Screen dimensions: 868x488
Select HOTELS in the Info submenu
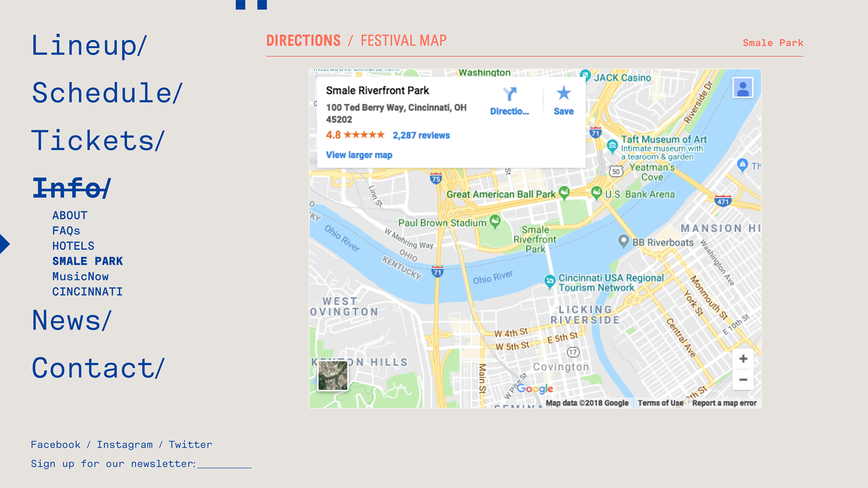[73, 246]
